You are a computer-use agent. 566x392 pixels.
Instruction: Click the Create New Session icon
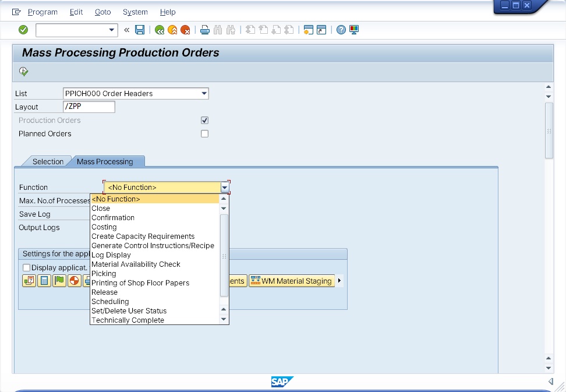pyautogui.click(x=308, y=30)
